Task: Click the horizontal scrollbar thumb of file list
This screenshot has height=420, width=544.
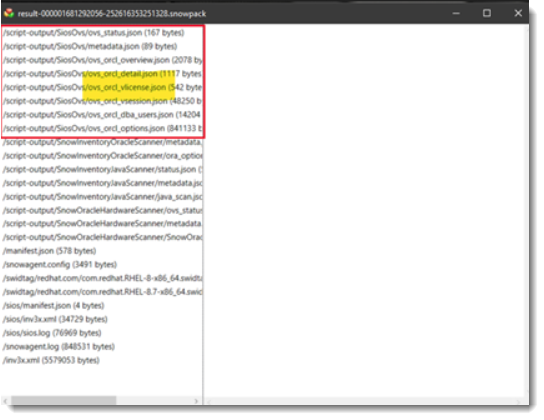Action: [64, 401]
